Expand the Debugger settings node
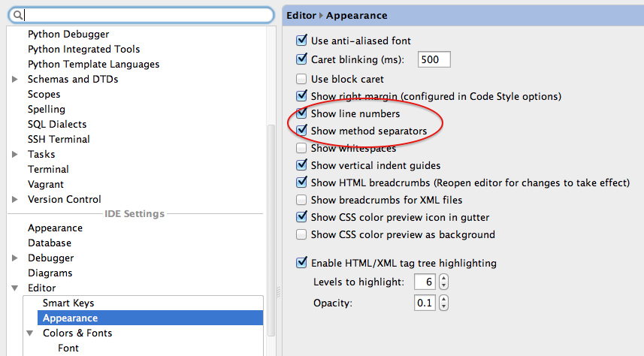Viewport: 644px width, 356px height. [x=15, y=258]
